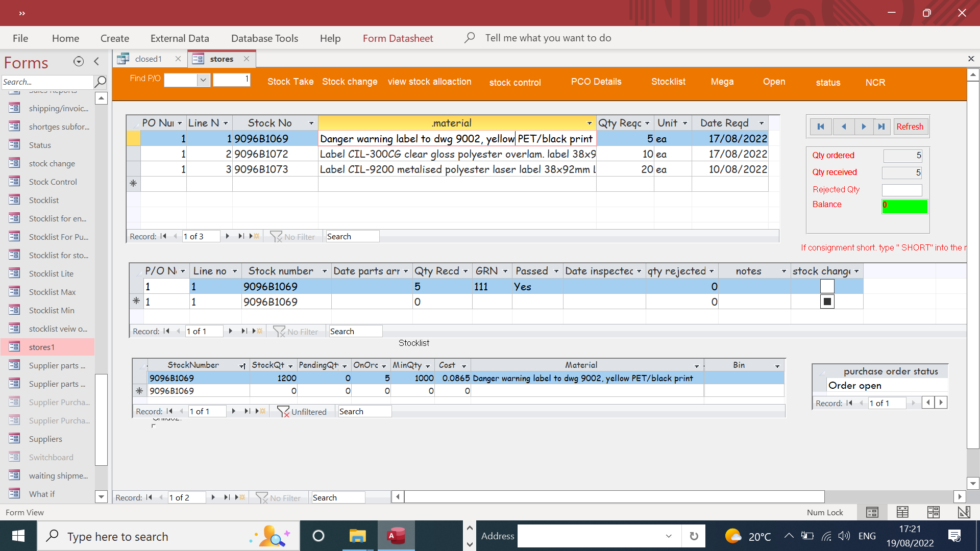The height and width of the screenshot is (551, 980).
Task: Open Passed column dropdown arrow
Action: tap(556, 271)
